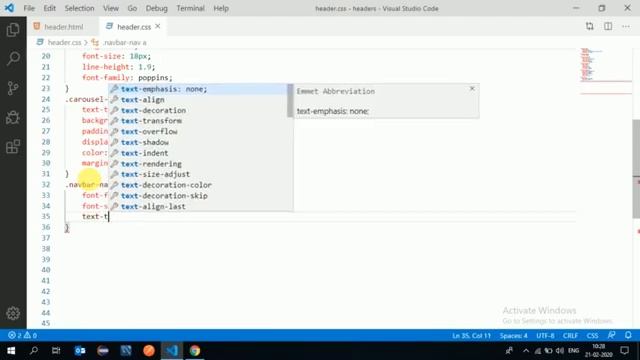Close the header.css tab
The image size is (640, 360).
point(158,27)
